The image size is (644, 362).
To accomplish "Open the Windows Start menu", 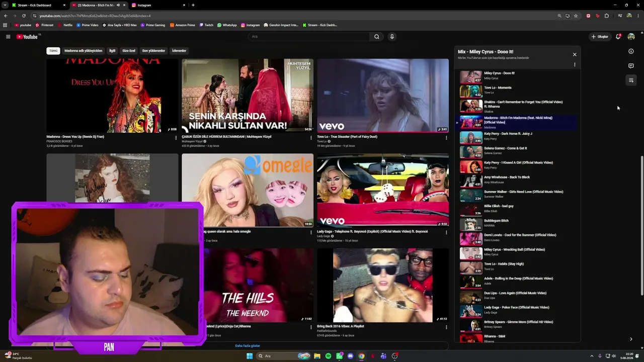I will 249,356.
